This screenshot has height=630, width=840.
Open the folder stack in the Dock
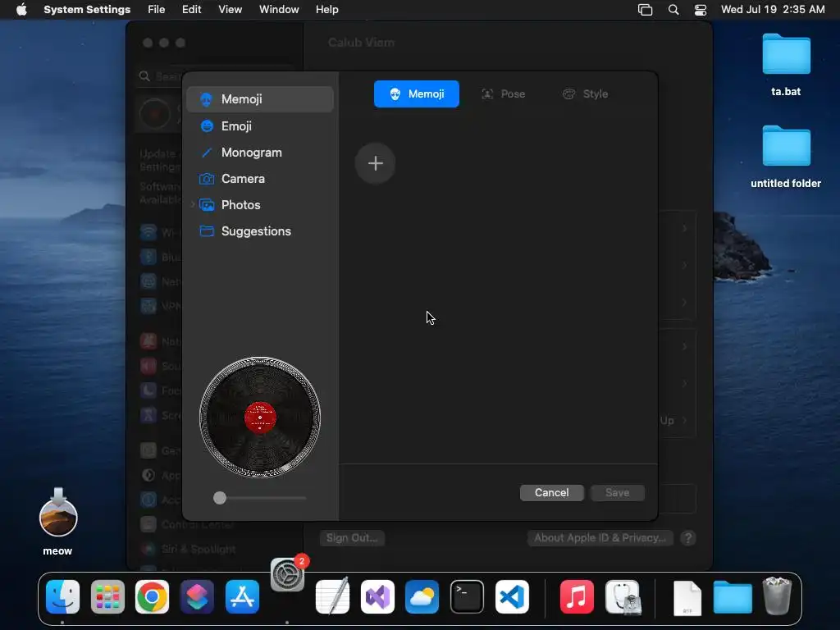(x=733, y=597)
